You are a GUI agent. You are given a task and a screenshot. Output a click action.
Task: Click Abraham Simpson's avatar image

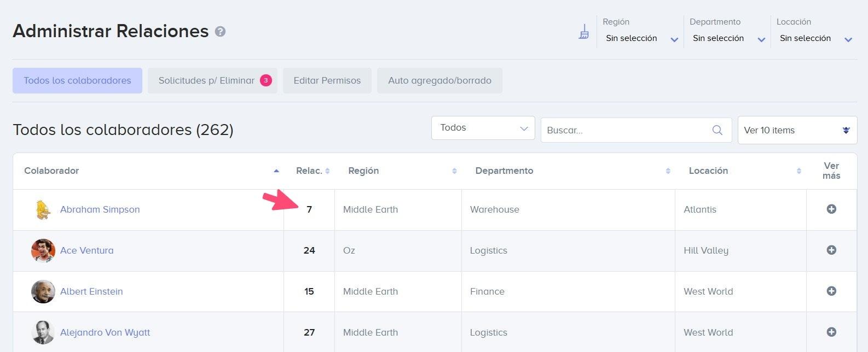[43, 209]
